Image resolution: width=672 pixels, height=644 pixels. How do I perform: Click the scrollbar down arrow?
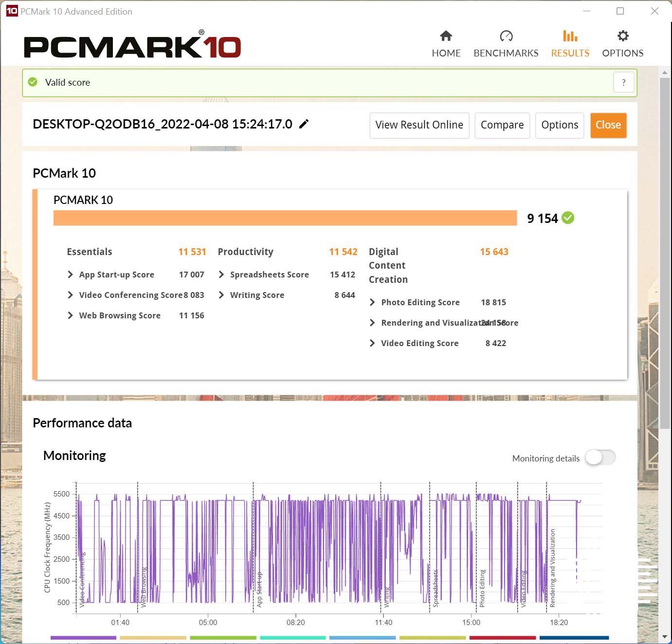664,636
